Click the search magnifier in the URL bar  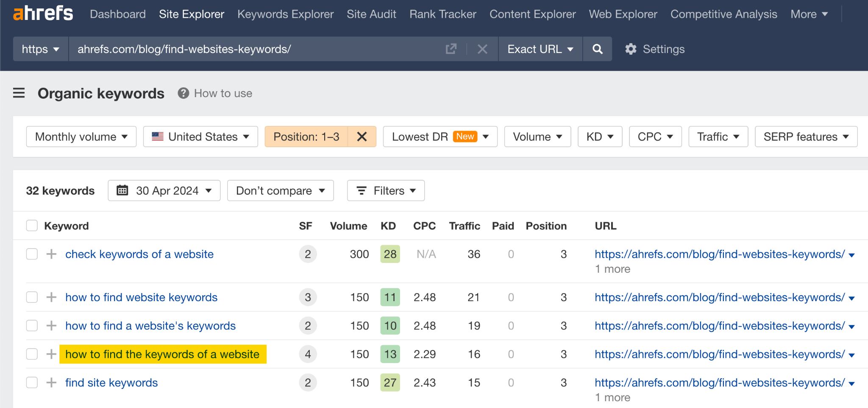[x=597, y=49]
